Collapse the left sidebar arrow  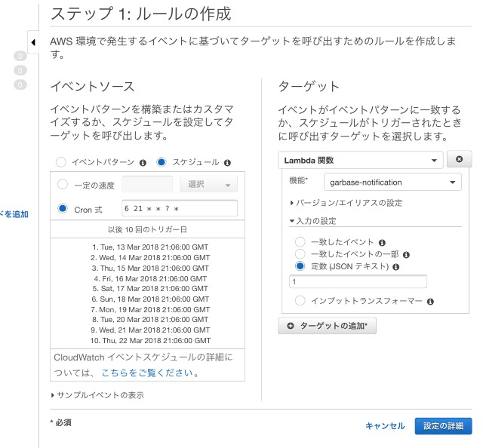pos(33,41)
